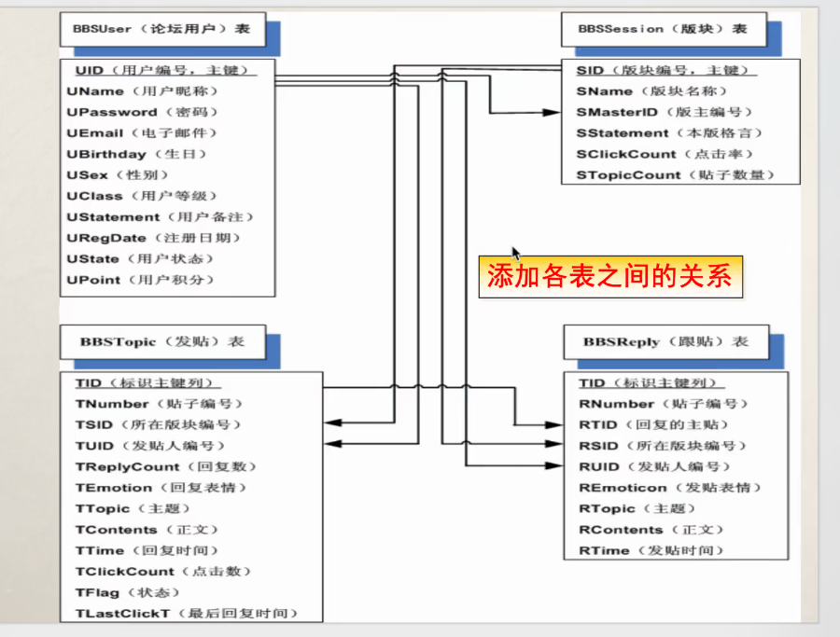Select TID field in BBSTopic table
This screenshot has width=840, height=637.
146,383
